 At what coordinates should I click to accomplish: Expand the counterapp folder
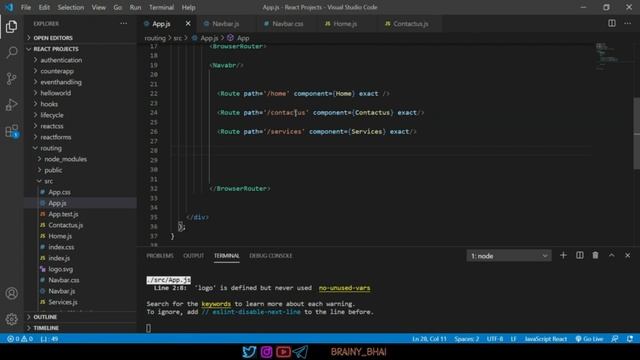[57, 71]
